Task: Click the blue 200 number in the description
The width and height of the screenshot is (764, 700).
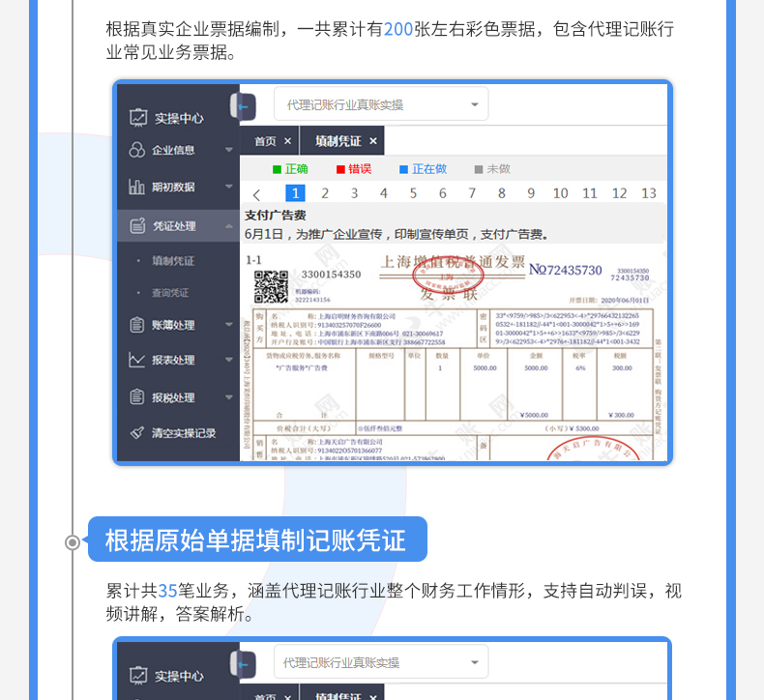Action: pos(398,29)
